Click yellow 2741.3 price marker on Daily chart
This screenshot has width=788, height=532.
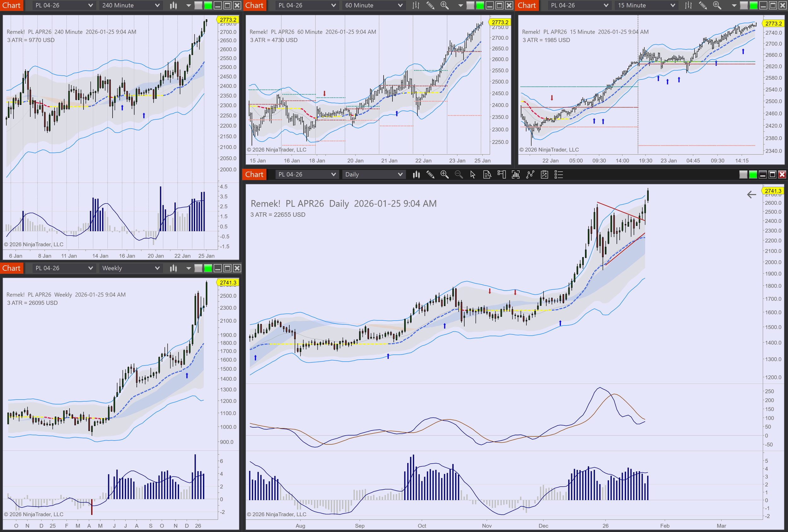pyautogui.click(x=773, y=191)
